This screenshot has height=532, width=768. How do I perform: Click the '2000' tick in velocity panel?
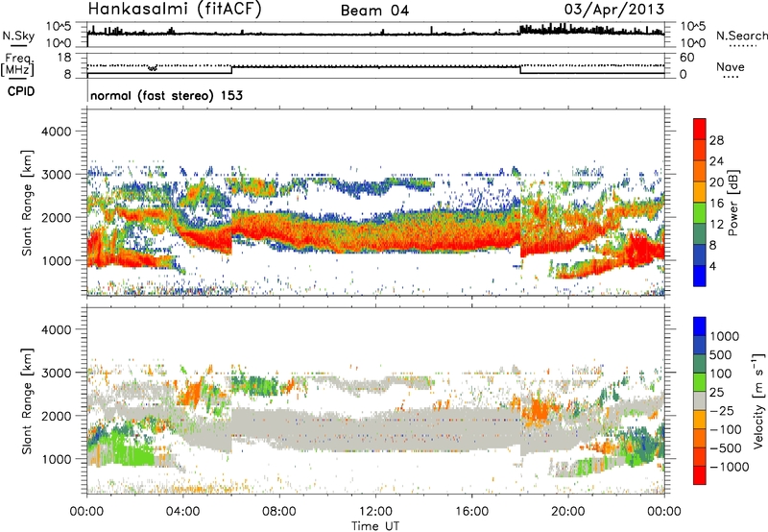tap(57, 416)
